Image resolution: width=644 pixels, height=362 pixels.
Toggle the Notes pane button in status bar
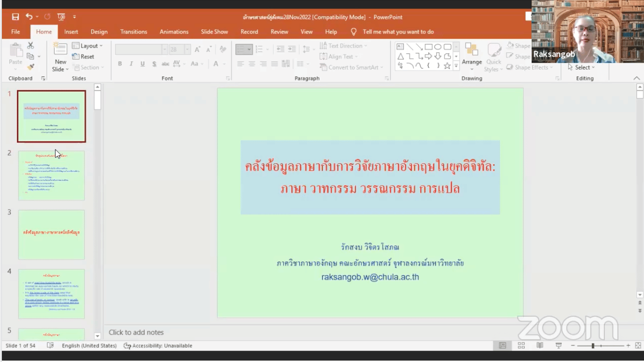[503, 345]
